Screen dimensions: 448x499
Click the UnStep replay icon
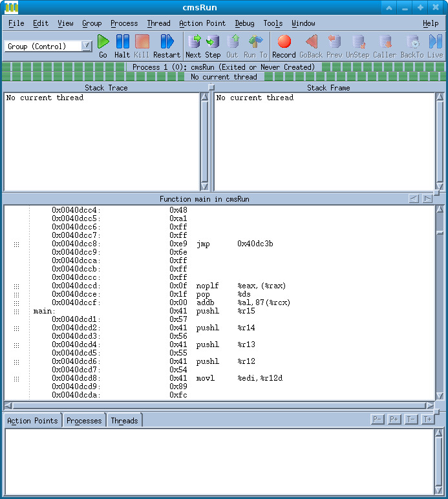(x=357, y=46)
